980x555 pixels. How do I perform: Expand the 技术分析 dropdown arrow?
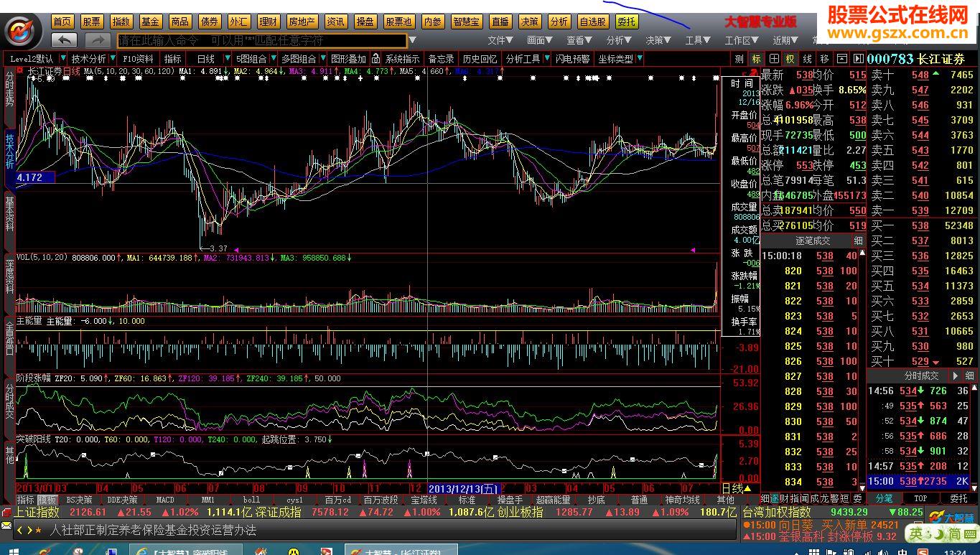tap(113, 59)
